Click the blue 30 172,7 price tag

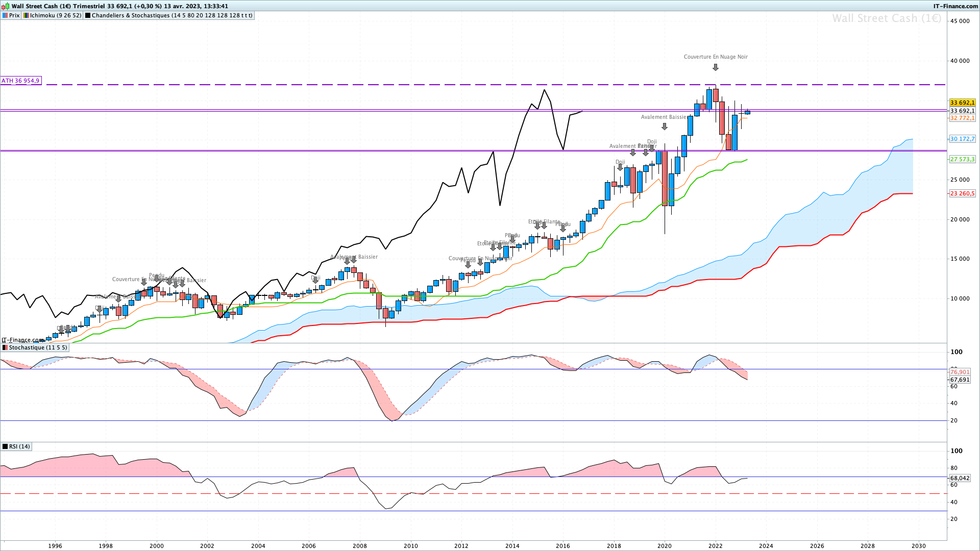point(962,139)
